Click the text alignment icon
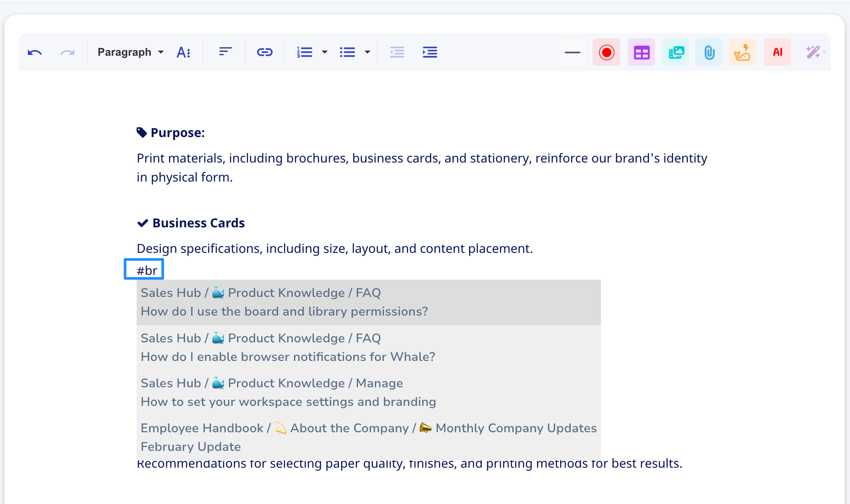This screenshot has width=850, height=504. click(225, 52)
